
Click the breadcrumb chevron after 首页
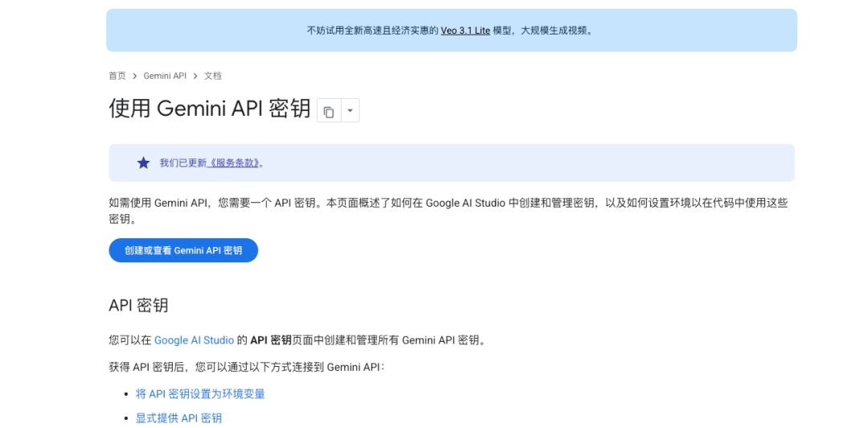point(134,76)
